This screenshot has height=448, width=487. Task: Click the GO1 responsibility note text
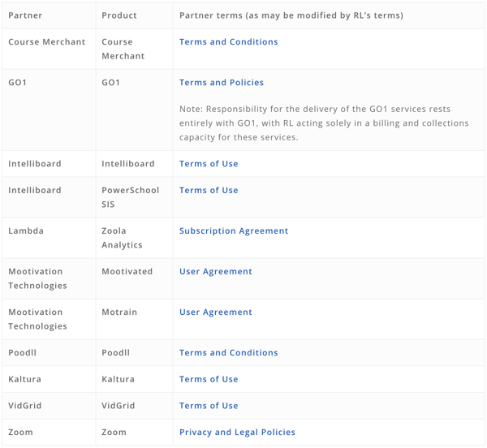coord(324,123)
